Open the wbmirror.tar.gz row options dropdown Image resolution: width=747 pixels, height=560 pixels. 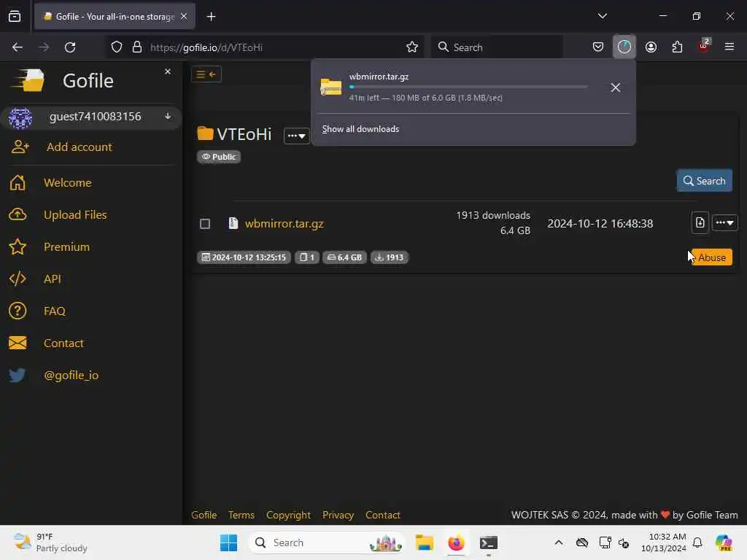click(x=724, y=222)
